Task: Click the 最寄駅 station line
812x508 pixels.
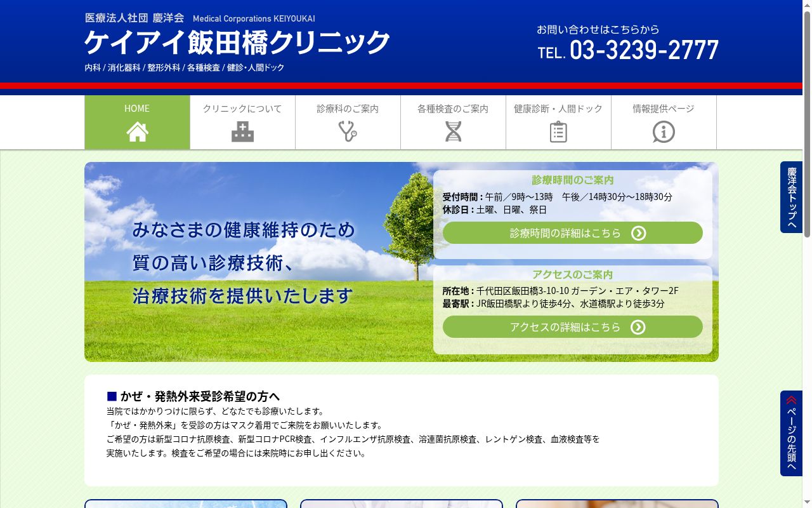Action: click(553, 304)
